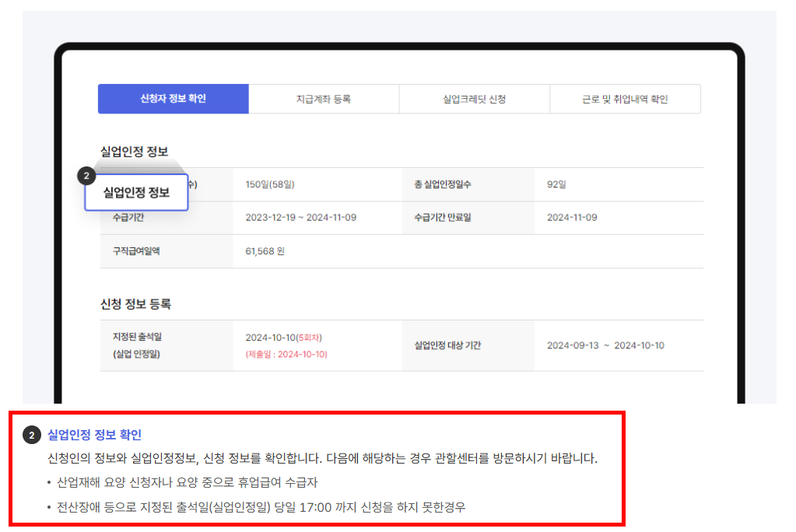Select the 실업인정 정보 tooltip bubble
The width and height of the screenshot is (796, 532).
tap(136, 192)
